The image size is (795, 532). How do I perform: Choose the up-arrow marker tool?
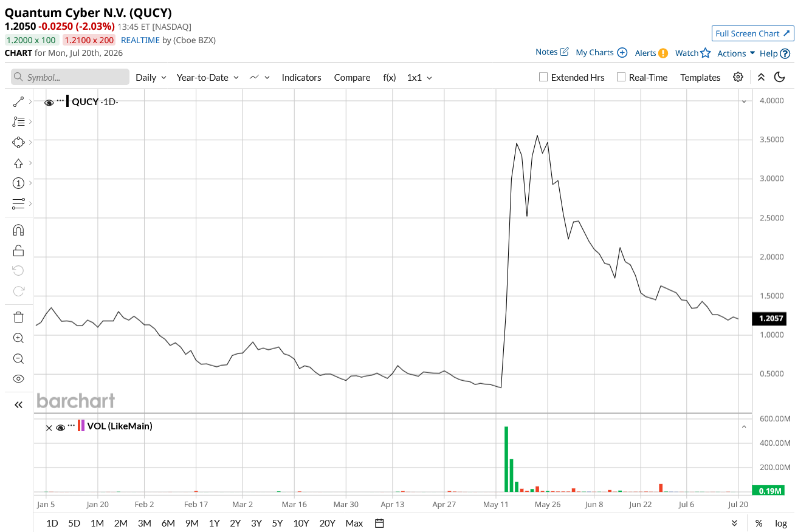click(x=18, y=163)
